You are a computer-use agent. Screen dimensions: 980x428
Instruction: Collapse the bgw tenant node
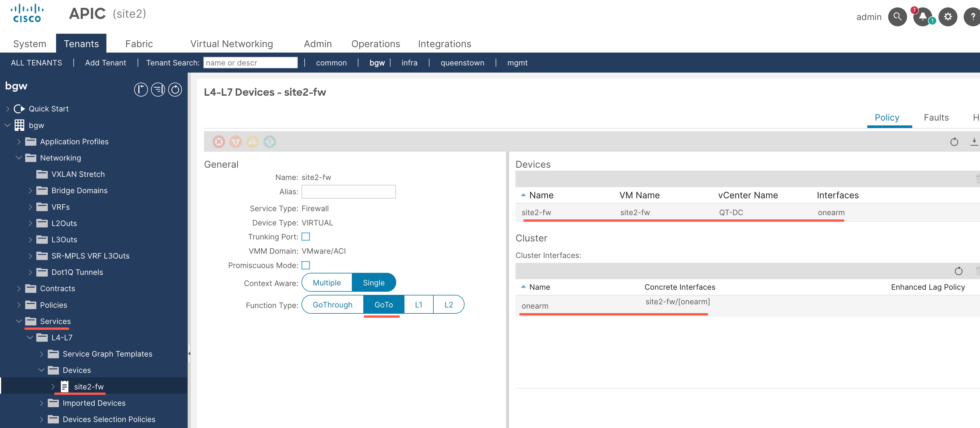tap(7, 125)
